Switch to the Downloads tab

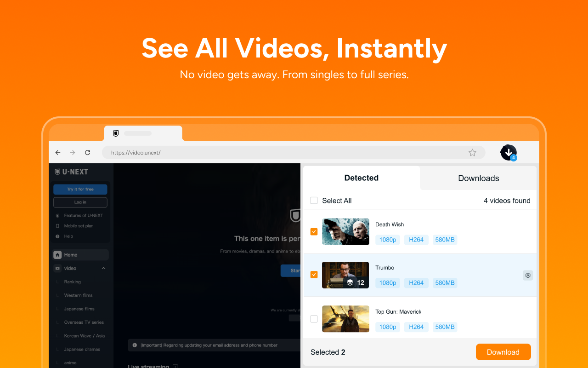tap(479, 178)
